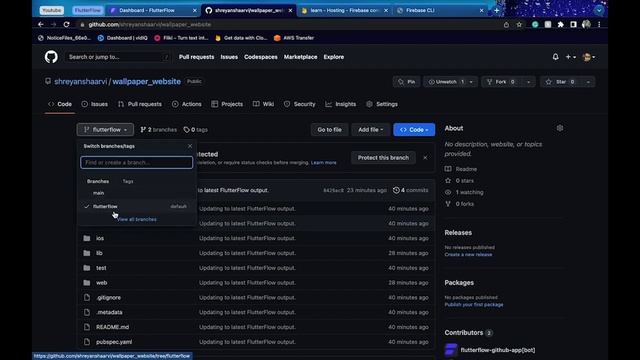The image size is (640, 360).
Task: Pin the repository with the Pin button
Action: pyautogui.click(x=407, y=82)
